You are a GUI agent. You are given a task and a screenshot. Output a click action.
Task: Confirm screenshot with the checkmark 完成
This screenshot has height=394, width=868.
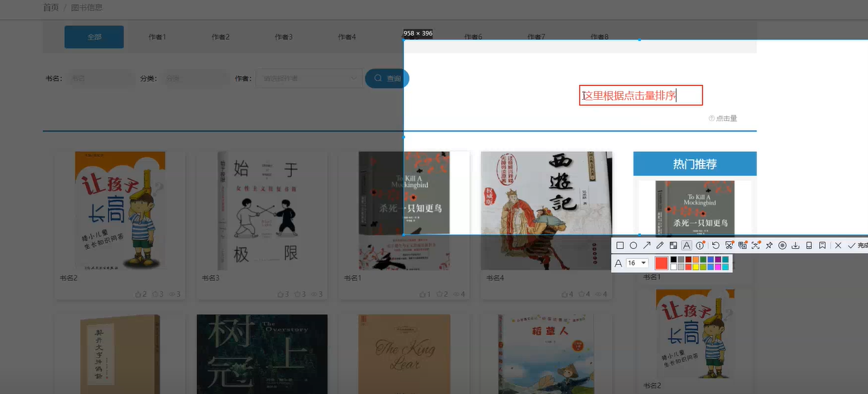[857, 246]
